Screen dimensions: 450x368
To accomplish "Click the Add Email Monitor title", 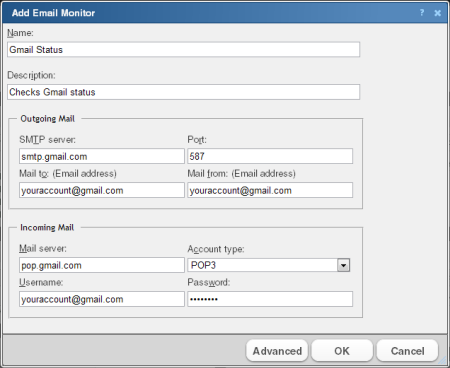I will [x=53, y=13].
